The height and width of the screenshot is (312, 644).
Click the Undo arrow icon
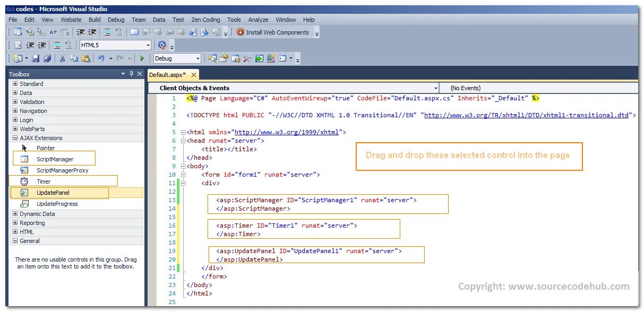(x=101, y=58)
